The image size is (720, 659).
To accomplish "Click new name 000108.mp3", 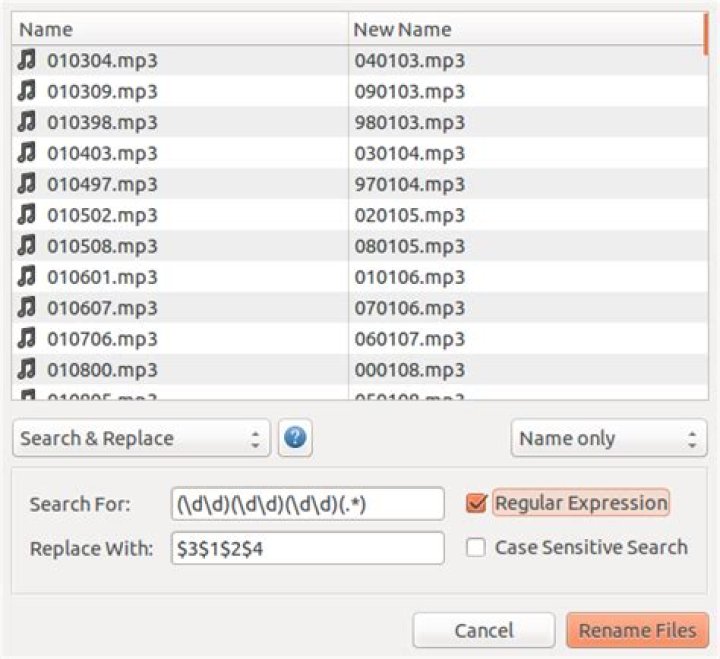I will 410,370.
